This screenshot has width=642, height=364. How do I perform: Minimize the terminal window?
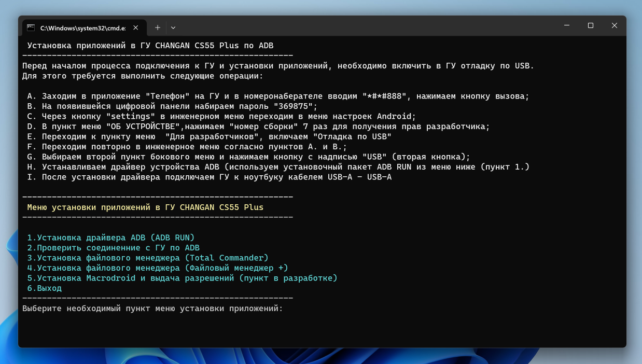[566, 25]
